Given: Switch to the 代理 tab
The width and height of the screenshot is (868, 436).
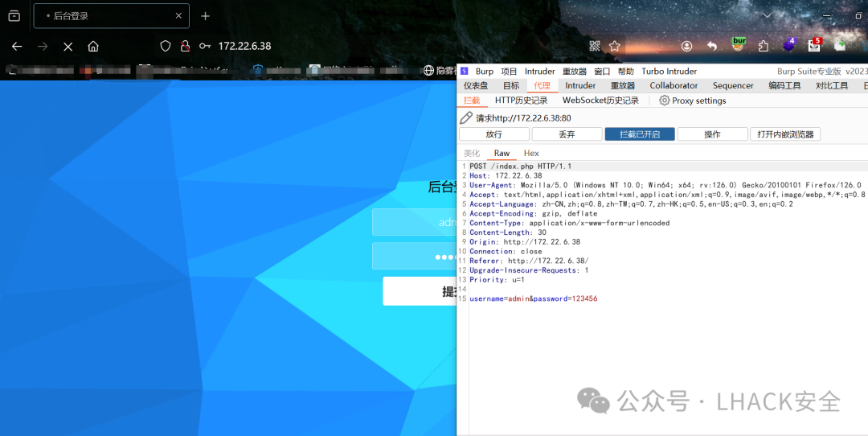Looking at the screenshot, I should [542, 86].
